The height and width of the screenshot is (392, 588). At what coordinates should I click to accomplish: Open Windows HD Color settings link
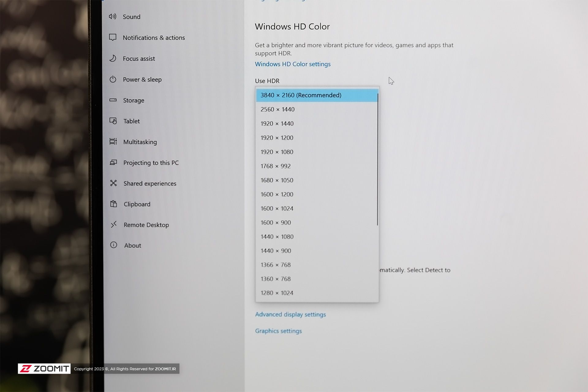pos(292,64)
